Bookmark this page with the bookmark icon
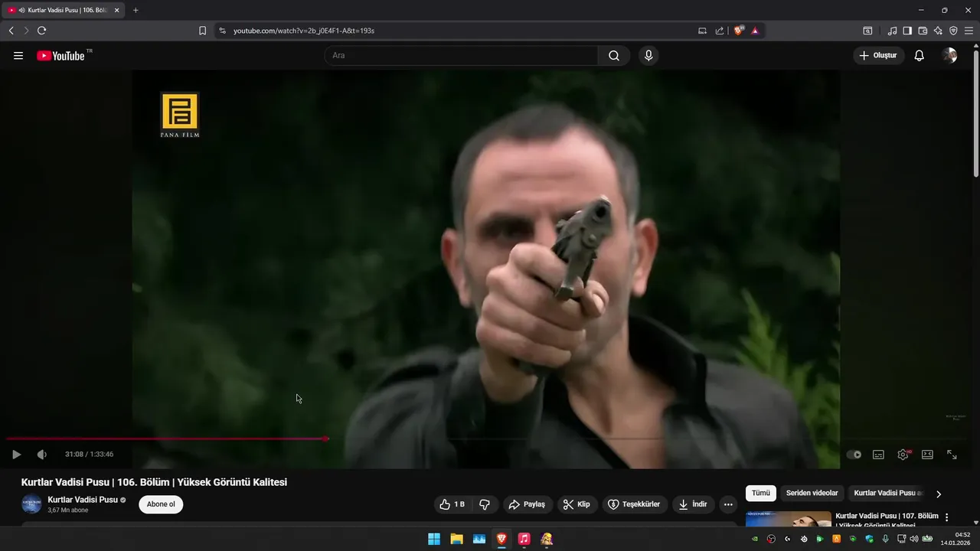This screenshot has height=551, width=980. tap(202, 31)
